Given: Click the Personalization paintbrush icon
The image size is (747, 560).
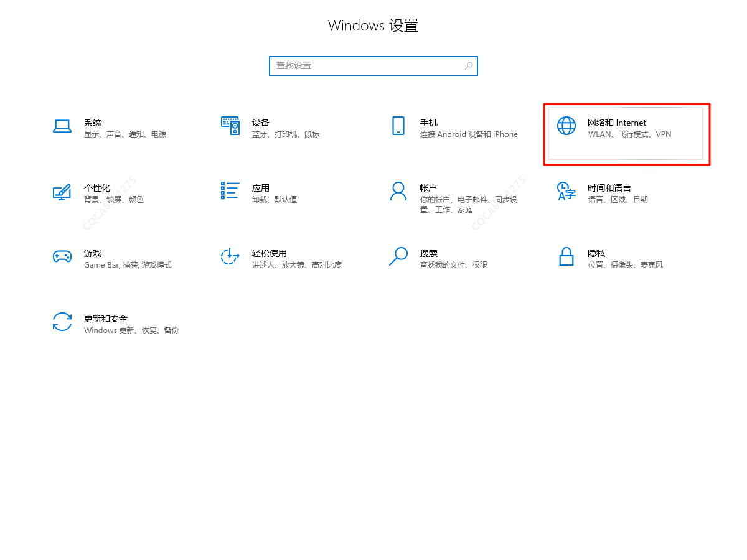Looking at the screenshot, I should coord(62,192).
